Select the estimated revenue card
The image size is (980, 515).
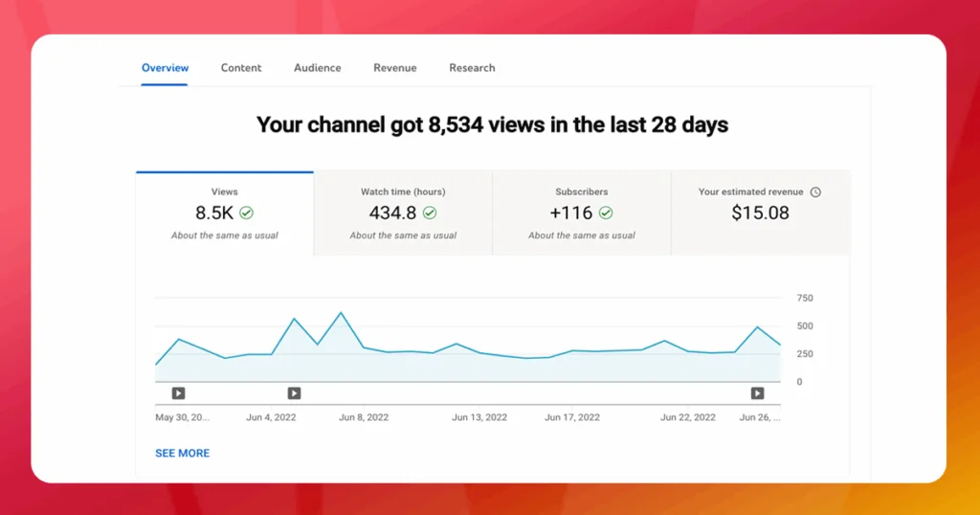[x=761, y=213]
